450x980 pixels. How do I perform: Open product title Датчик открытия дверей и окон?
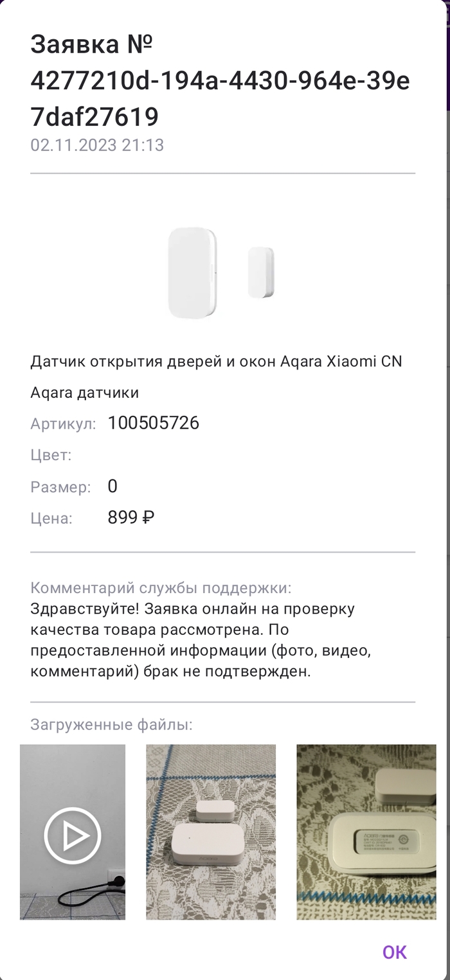[216, 361]
